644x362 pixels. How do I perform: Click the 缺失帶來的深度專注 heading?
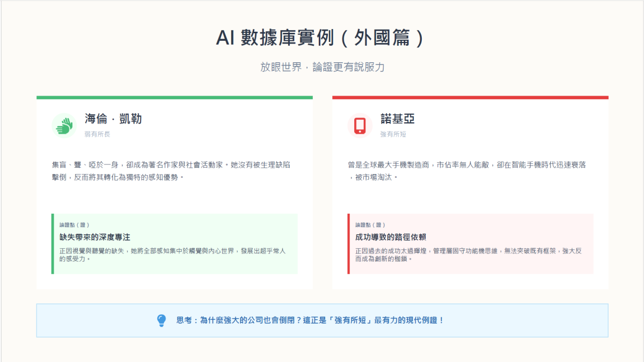pos(95,237)
